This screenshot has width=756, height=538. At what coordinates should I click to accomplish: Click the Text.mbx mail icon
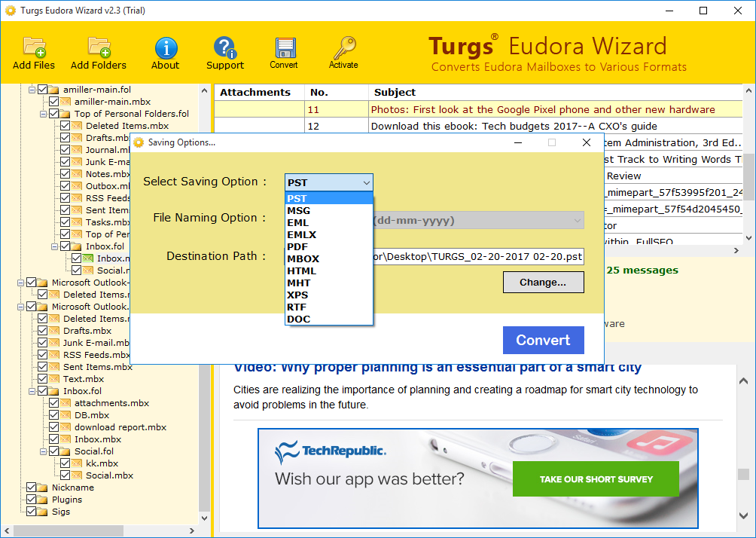pyautogui.click(x=53, y=379)
